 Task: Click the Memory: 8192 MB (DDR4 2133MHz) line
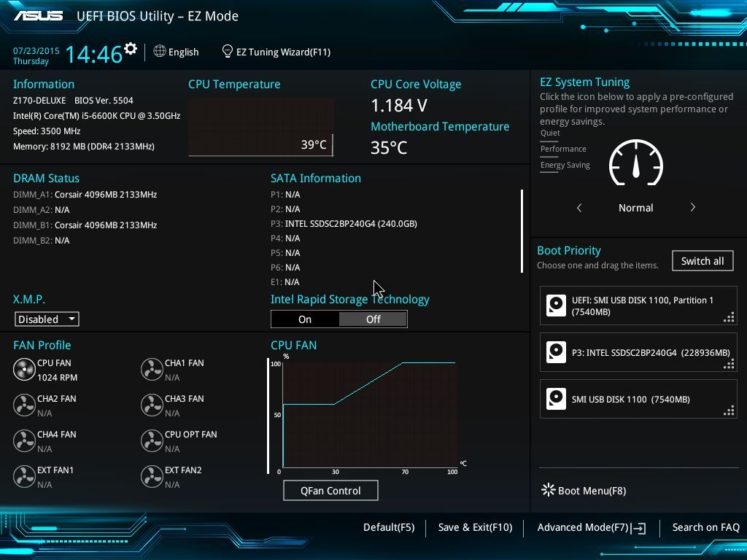click(x=83, y=146)
